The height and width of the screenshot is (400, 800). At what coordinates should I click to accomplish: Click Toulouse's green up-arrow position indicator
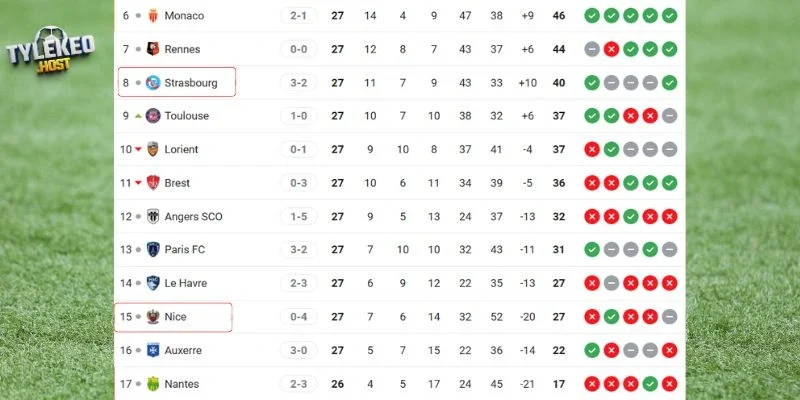click(x=138, y=116)
